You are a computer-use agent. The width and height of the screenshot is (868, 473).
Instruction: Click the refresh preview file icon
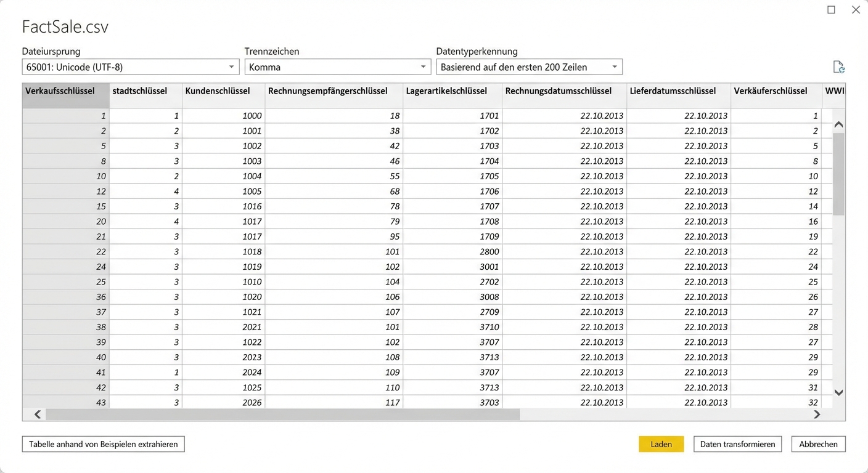[x=838, y=67]
